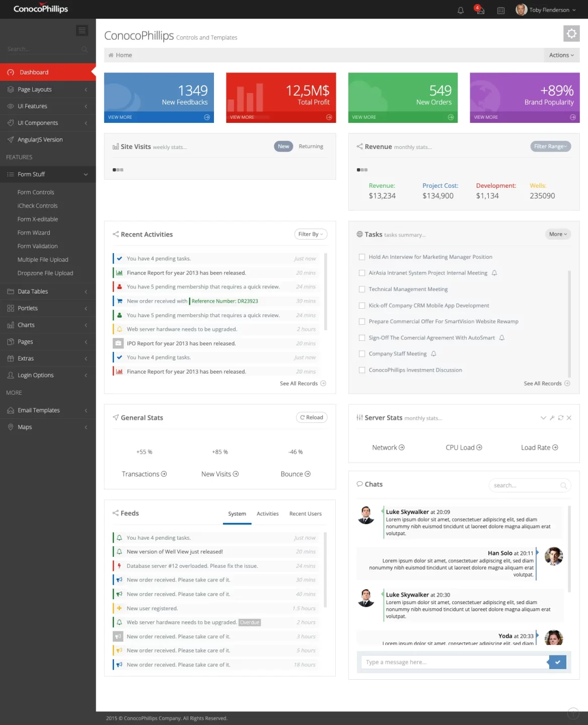Expand the UI Features sidebar menu
Screen dimensions: 588x725
pyautogui.click(x=48, y=106)
